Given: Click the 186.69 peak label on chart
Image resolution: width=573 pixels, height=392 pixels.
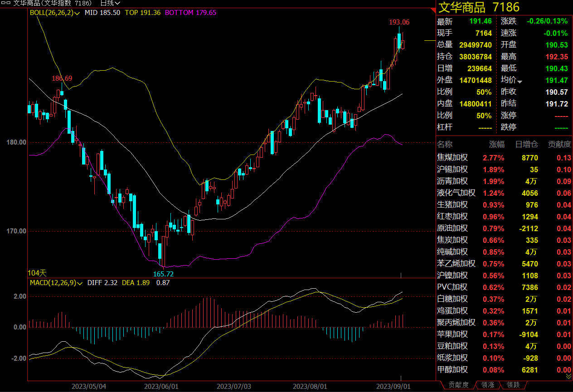Looking at the screenshot, I should pyautogui.click(x=62, y=78).
